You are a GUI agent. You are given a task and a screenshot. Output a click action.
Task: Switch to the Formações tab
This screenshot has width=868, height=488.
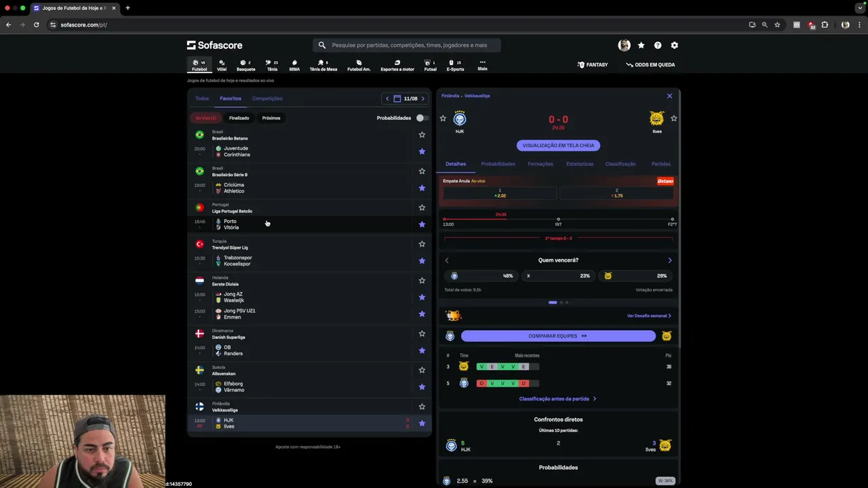540,164
